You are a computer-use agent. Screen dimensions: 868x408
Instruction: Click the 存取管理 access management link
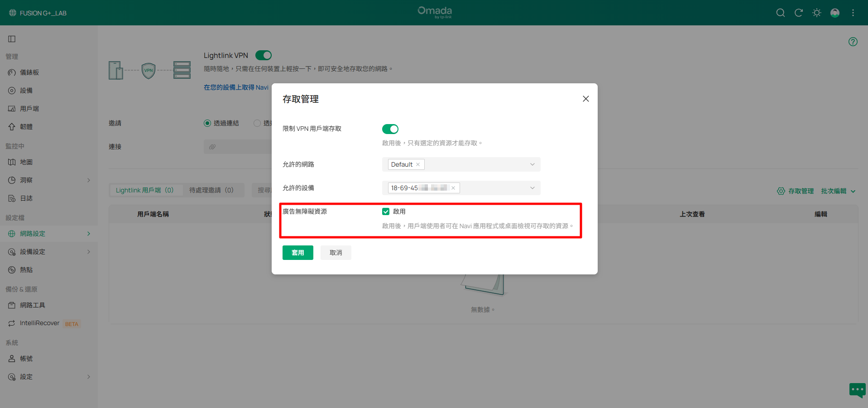pyautogui.click(x=796, y=191)
